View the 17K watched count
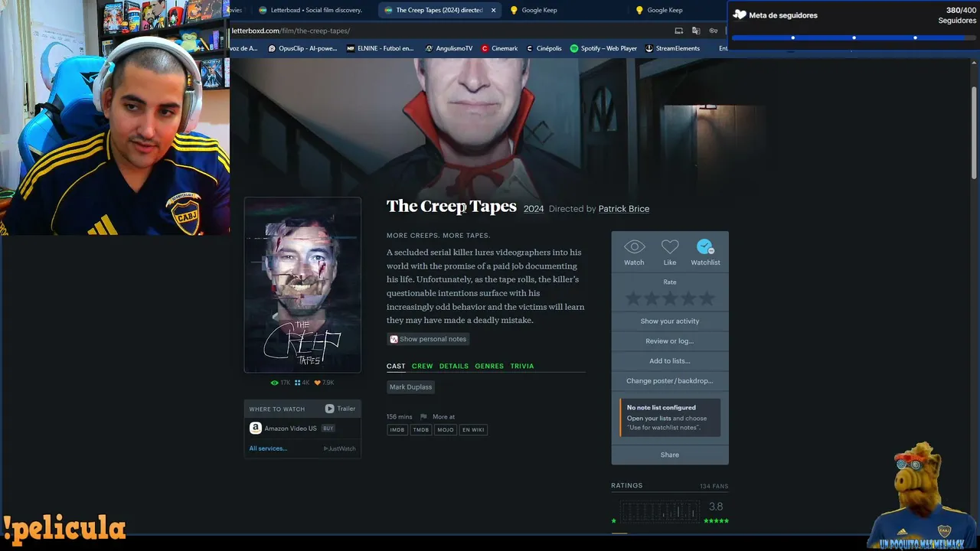This screenshot has width=980, height=551. [281, 383]
